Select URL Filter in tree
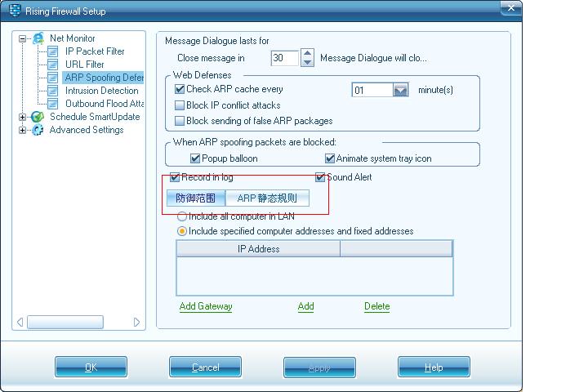 pyautogui.click(x=84, y=65)
